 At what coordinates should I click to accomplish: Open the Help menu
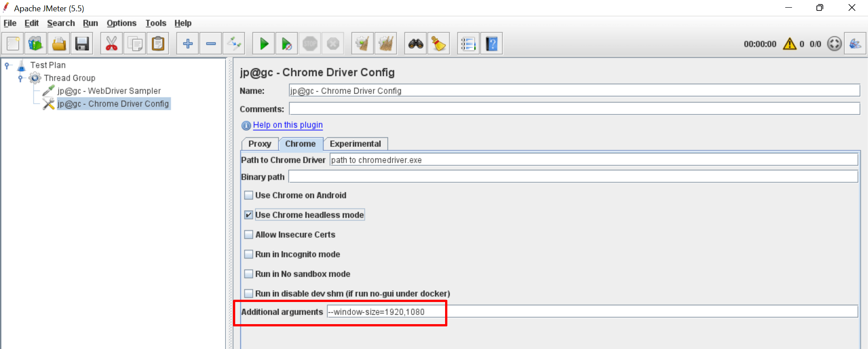(x=183, y=23)
